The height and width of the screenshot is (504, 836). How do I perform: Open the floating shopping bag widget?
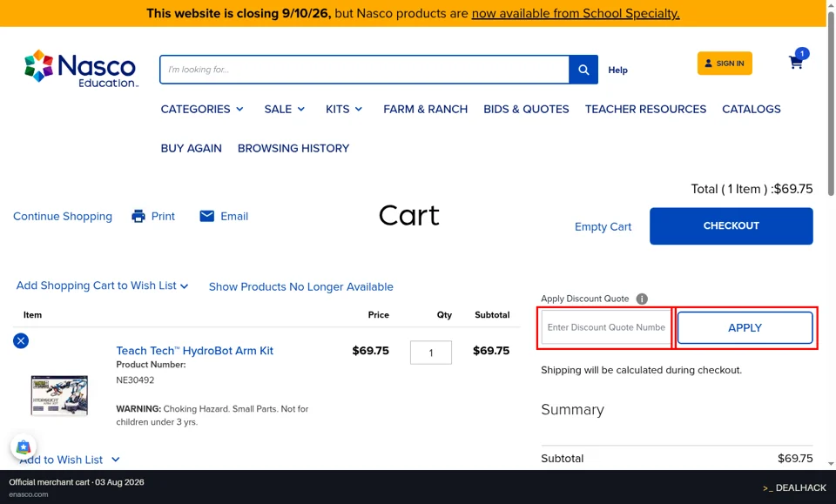click(24, 447)
